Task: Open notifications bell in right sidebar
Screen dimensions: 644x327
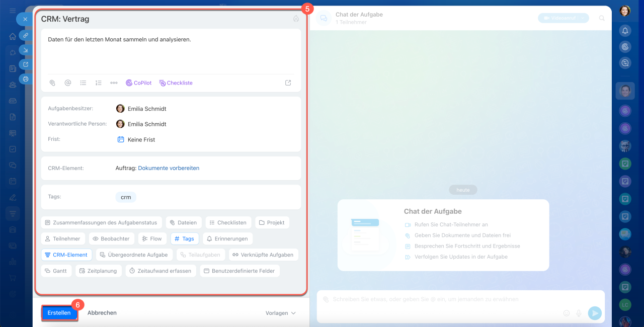Action: [x=625, y=31]
